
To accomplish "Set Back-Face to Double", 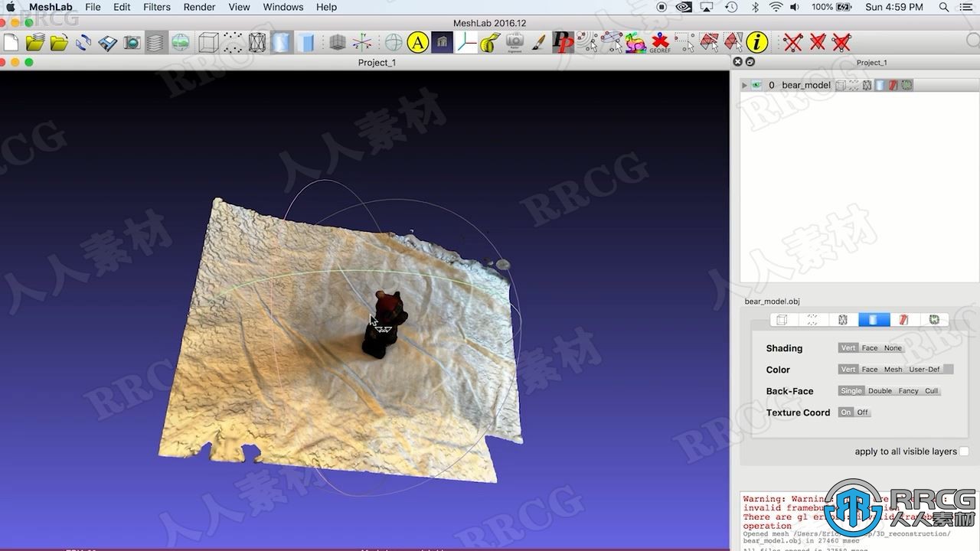I will point(880,391).
